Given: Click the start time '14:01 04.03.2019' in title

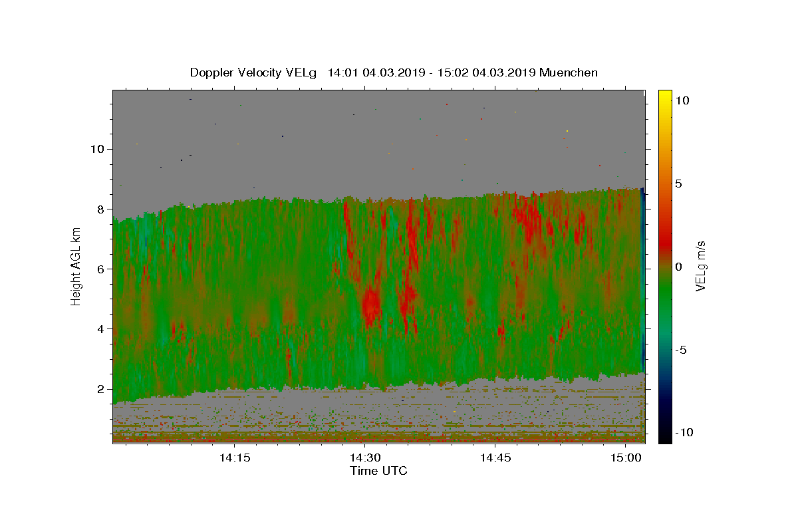Looking at the screenshot, I should (376, 72).
